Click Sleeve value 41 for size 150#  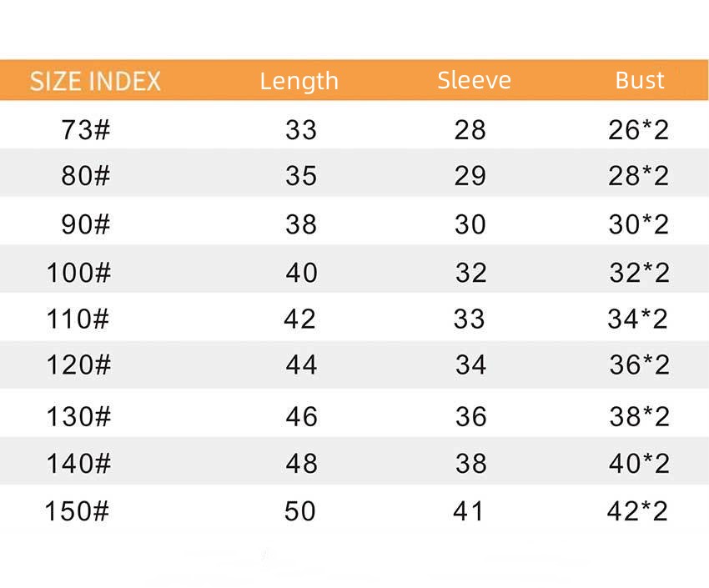[x=469, y=510]
